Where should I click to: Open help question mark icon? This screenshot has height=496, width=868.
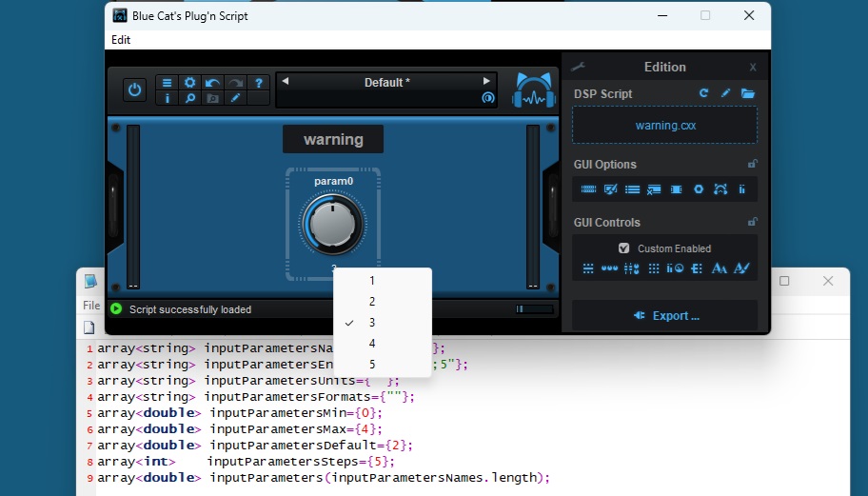tap(259, 83)
